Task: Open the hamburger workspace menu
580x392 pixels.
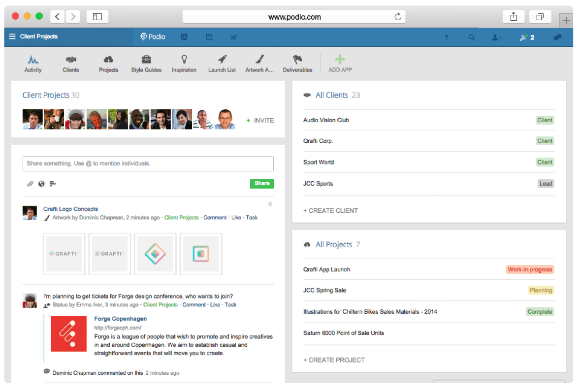Action: tap(12, 36)
